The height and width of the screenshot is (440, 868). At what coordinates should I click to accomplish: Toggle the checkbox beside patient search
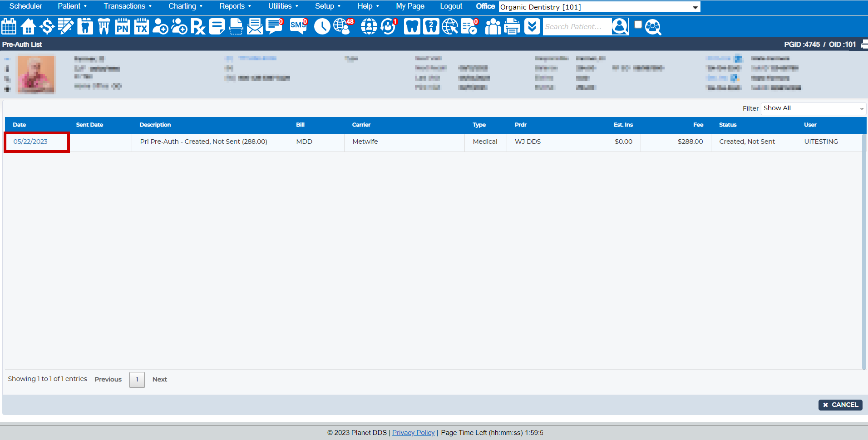pos(638,25)
